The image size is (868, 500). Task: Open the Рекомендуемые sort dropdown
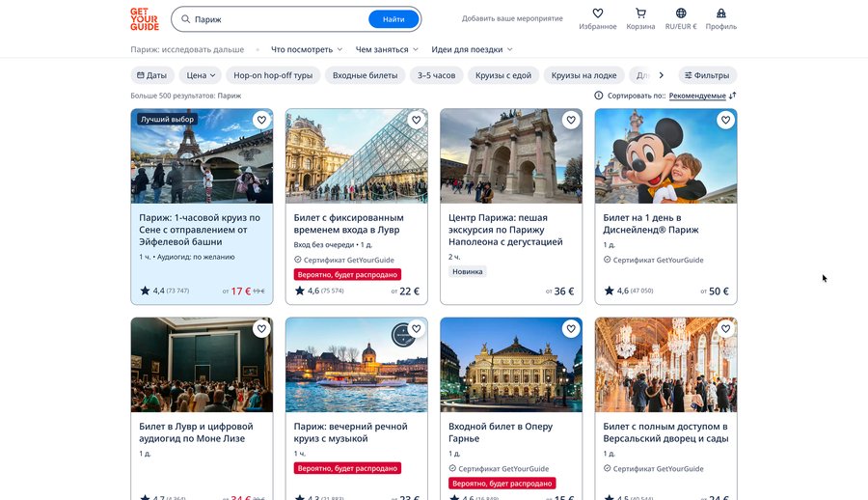[697, 96]
